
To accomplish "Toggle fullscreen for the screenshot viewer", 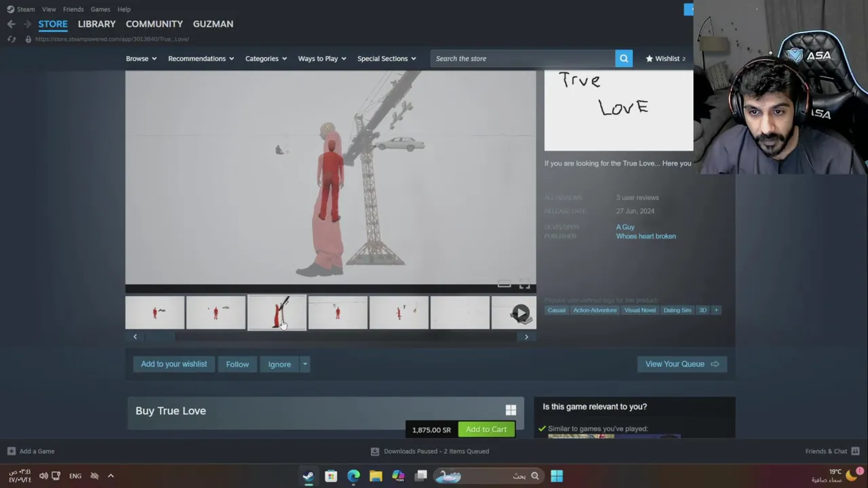I will pos(524,284).
